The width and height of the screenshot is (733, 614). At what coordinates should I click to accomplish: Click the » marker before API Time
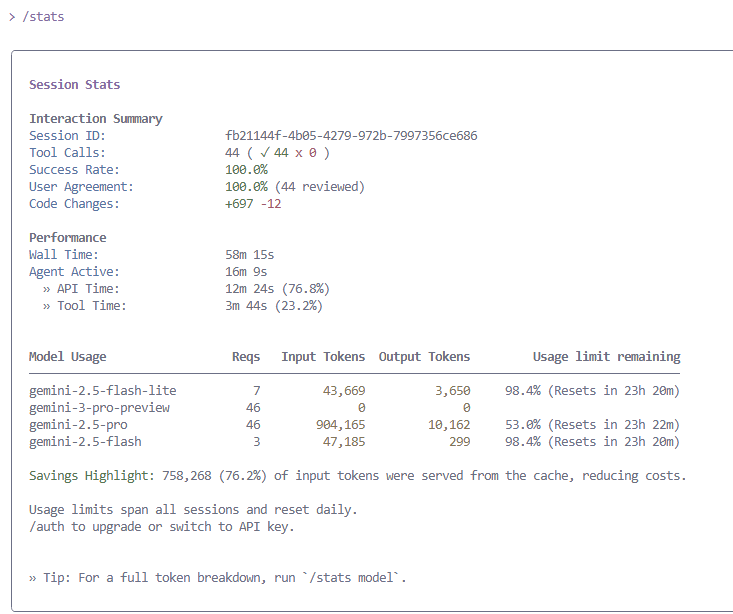[x=46, y=289]
